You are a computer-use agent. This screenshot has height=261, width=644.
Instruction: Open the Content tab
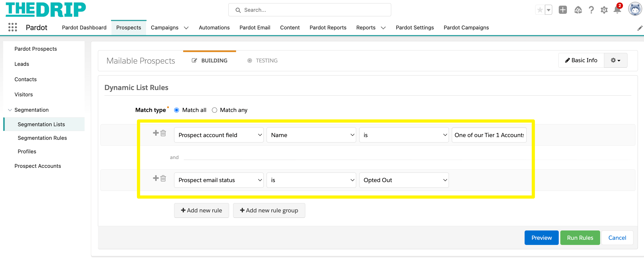click(x=290, y=28)
